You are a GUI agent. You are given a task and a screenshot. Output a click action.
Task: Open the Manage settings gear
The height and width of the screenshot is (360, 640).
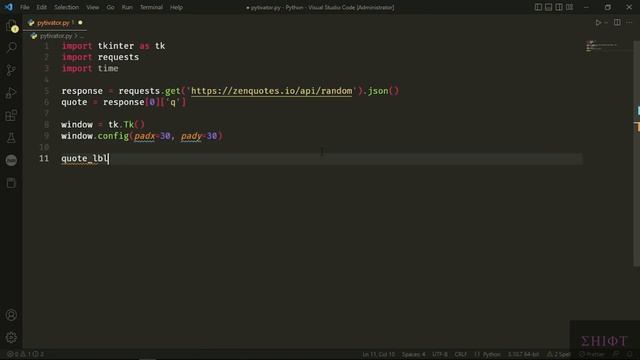pyautogui.click(x=11, y=338)
